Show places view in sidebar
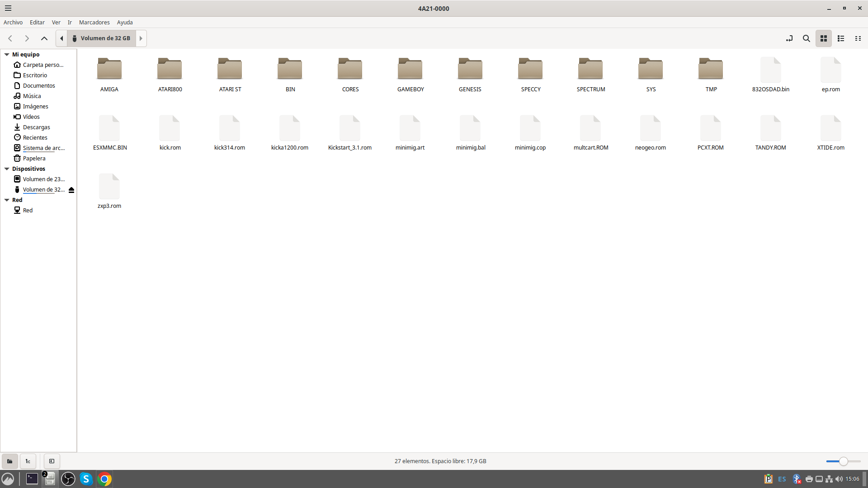This screenshot has width=868, height=488. click(9, 461)
